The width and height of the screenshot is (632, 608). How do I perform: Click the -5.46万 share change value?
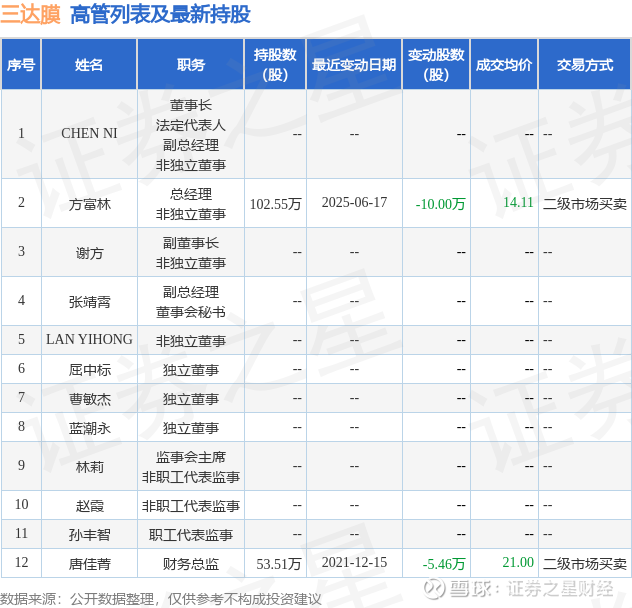coord(444,564)
